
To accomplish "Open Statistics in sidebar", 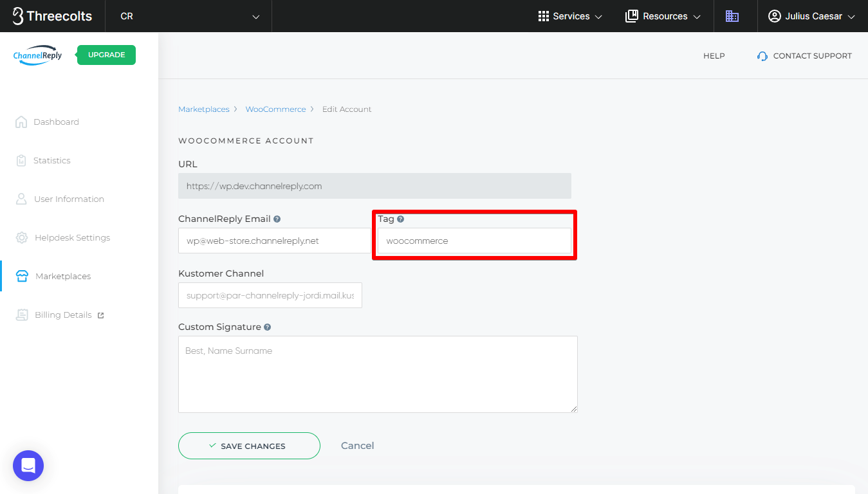I will pos(51,160).
